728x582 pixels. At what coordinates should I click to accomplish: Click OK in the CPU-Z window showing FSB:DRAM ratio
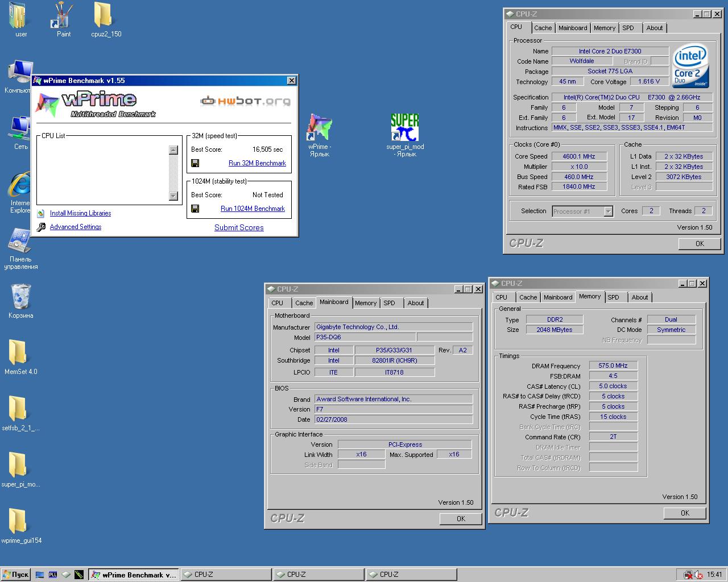click(x=685, y=513)
